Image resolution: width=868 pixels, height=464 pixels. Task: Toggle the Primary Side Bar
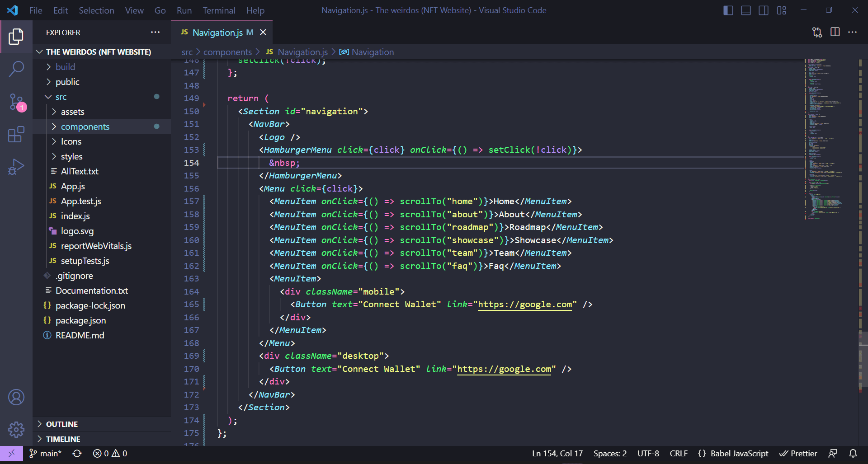(728, 10)
